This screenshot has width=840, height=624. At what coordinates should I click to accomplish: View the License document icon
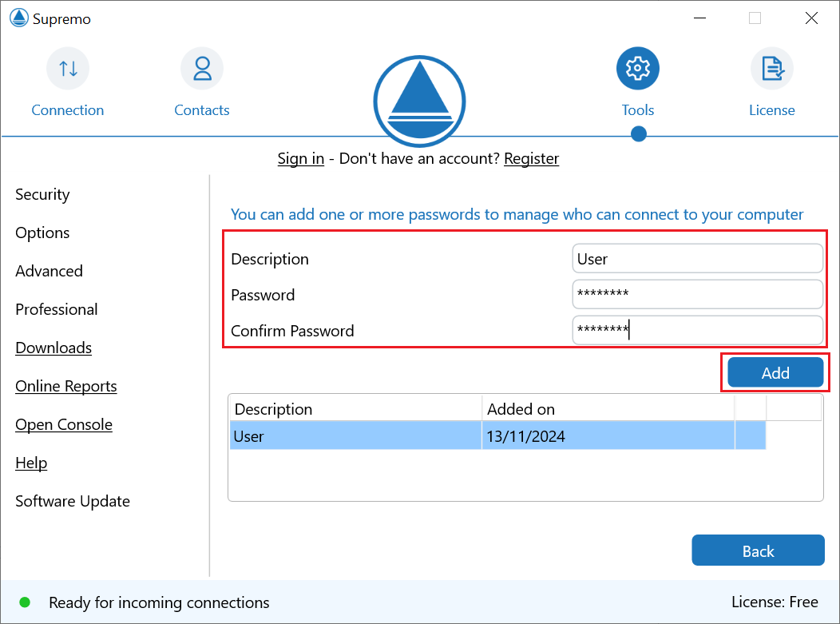point(771,68)
